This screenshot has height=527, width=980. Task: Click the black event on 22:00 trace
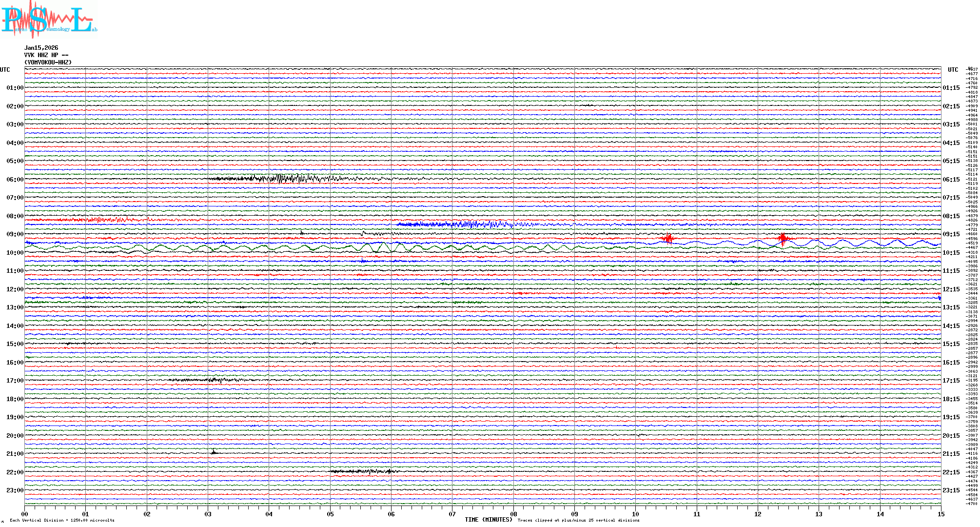click(363, 471)
